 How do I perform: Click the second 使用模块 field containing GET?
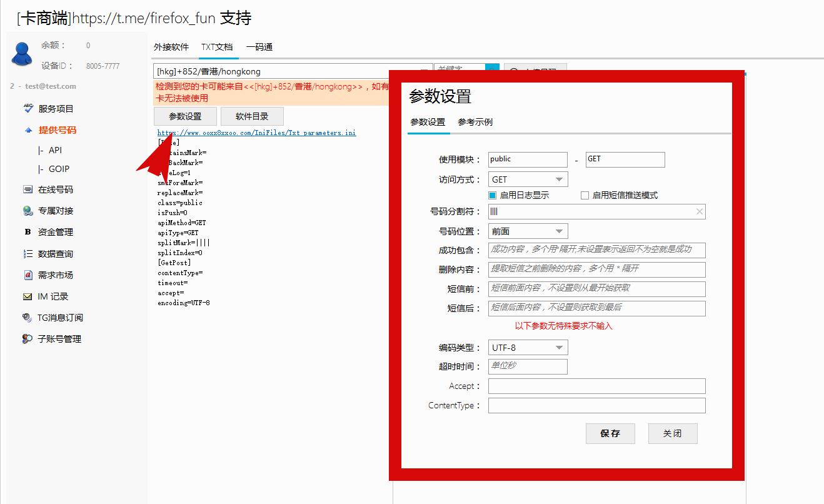(x=625, y=159)
